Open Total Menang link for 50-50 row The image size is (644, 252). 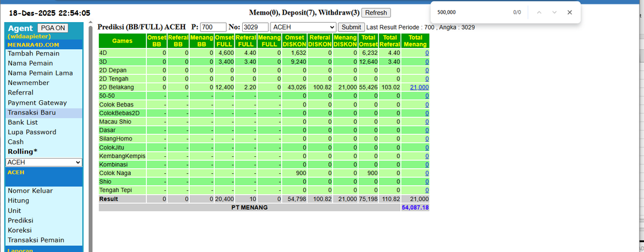(x=427, y=96)
